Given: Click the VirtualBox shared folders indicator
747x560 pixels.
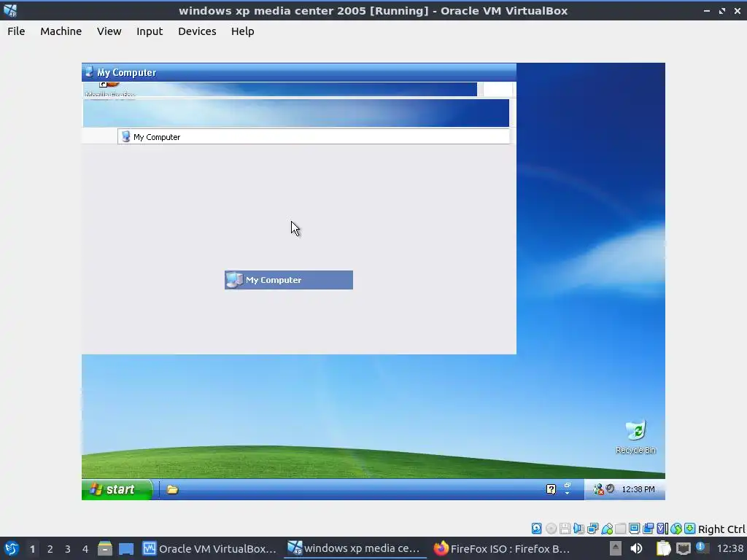Looking at the screenshot, I should tap(620, 529).
